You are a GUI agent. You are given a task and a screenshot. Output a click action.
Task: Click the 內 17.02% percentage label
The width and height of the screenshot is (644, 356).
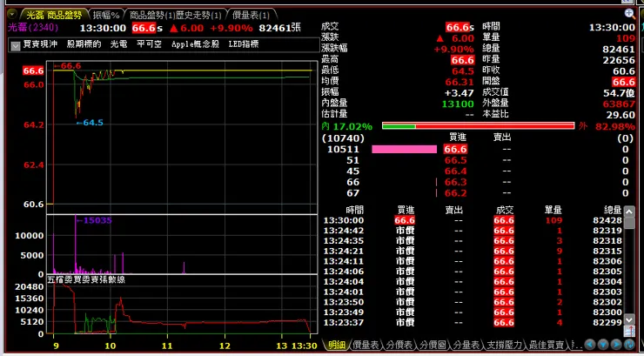(x=347, y=126)
